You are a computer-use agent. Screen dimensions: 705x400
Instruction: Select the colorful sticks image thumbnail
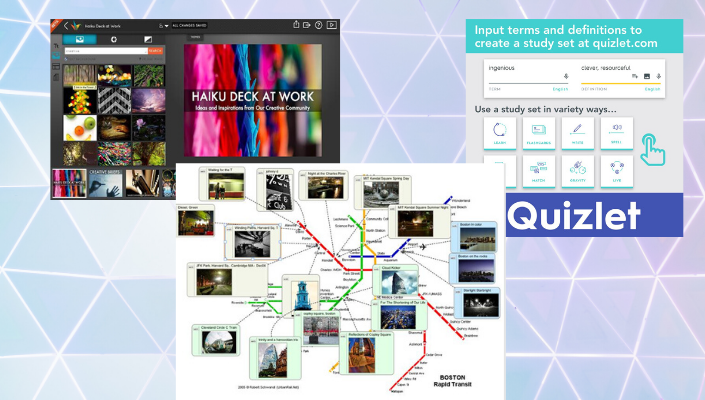[x=114, y=154]
